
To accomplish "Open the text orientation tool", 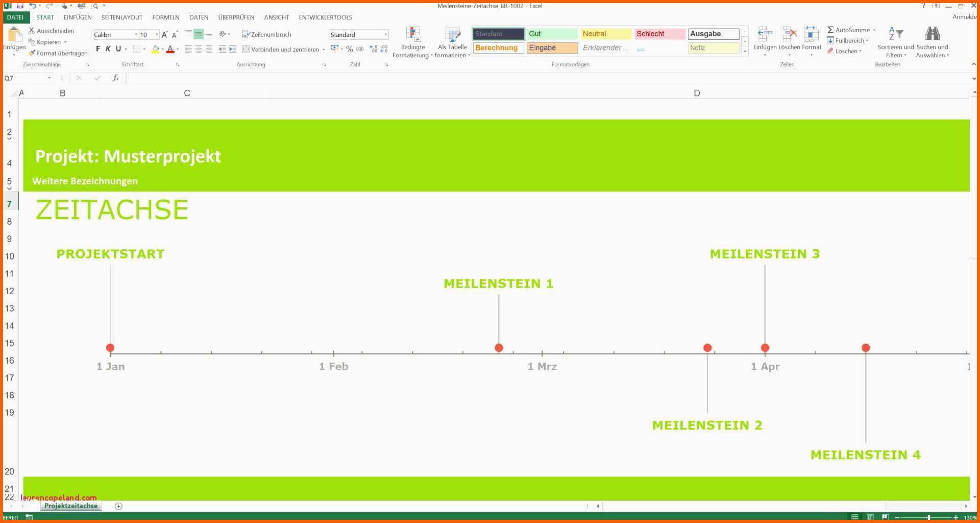I will tap(223, 34).
